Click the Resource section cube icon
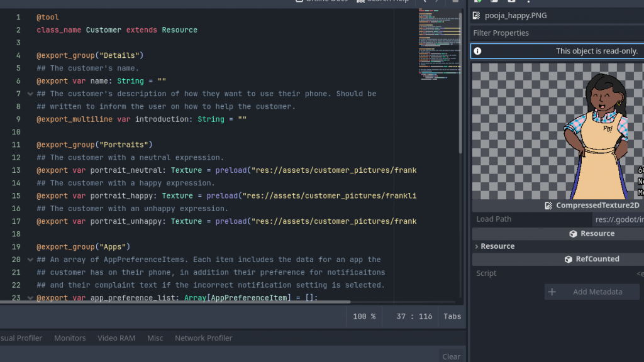Viewport: 644px width, 362px height. pyautogui.click(x=573, y=234)
